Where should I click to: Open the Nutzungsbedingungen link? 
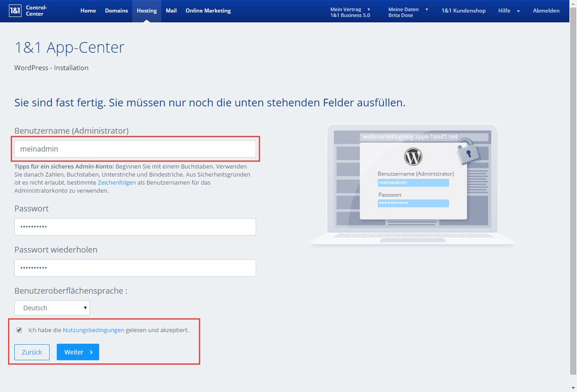tap(93, 330)
